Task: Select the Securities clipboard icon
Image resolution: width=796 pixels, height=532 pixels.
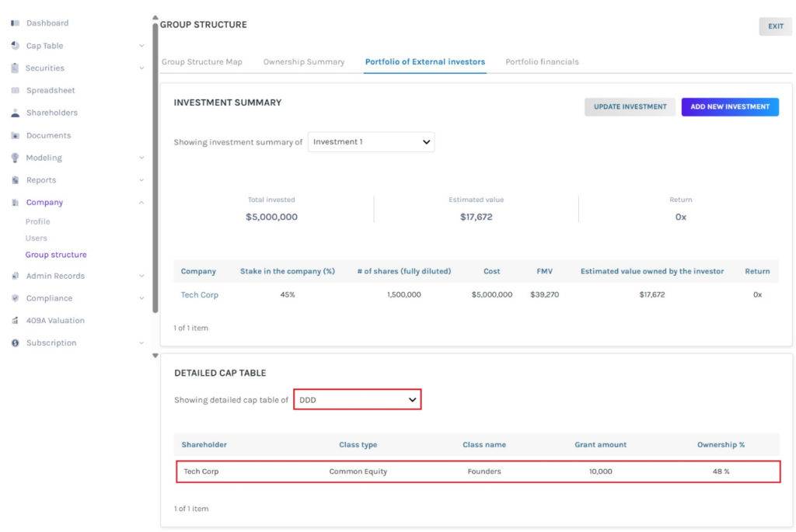Action: (15, 68)
